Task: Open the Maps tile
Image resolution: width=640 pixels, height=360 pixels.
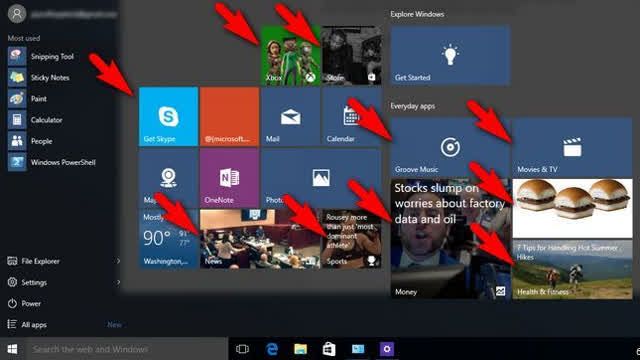Action: [169, 178]
